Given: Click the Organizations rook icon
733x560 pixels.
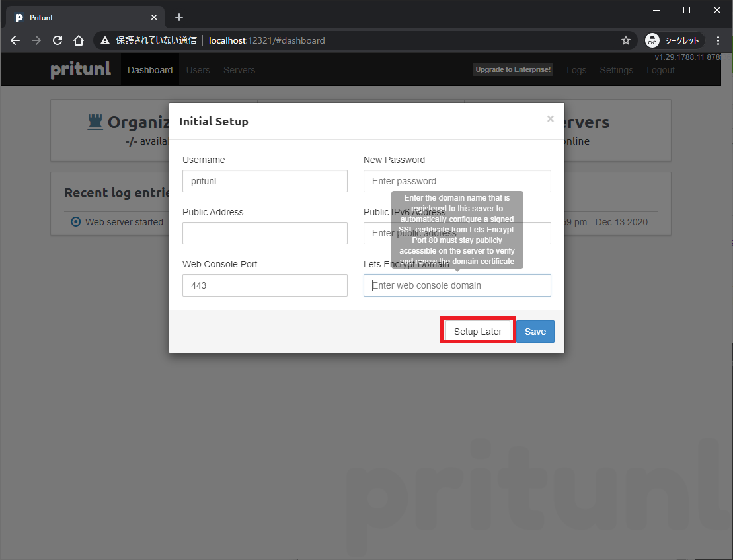Looking at the screenshot, I should (x=95, y=122).
